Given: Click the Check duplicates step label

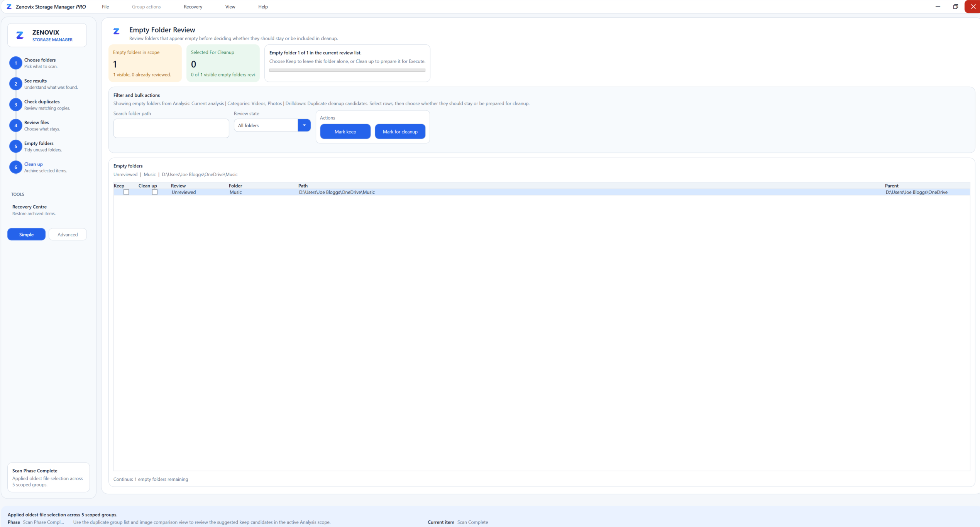Looking at the screenshot, I should [42, 101].
